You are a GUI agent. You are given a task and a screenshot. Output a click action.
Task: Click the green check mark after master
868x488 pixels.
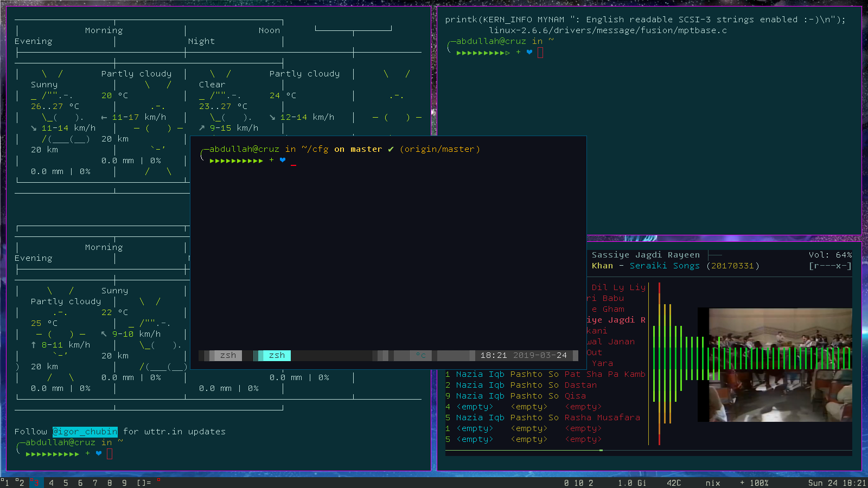391,149
